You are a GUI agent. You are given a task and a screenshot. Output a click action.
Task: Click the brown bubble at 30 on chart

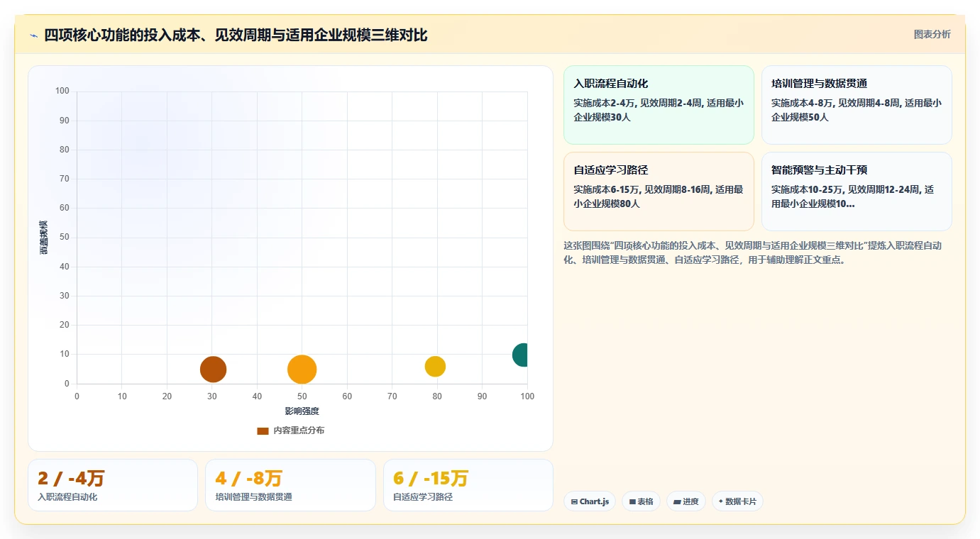coord(213,369)
